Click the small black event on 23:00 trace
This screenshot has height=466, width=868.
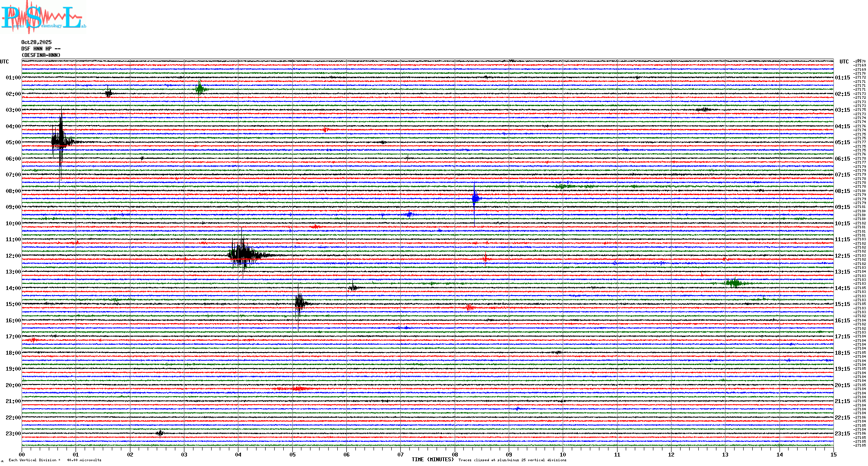[160, 433]
